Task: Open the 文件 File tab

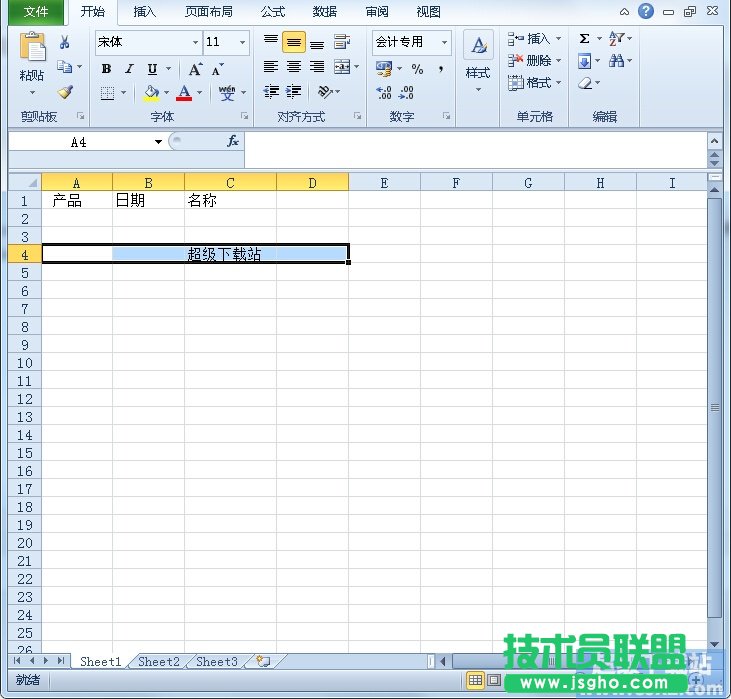Action: click(x=36, y=12)
